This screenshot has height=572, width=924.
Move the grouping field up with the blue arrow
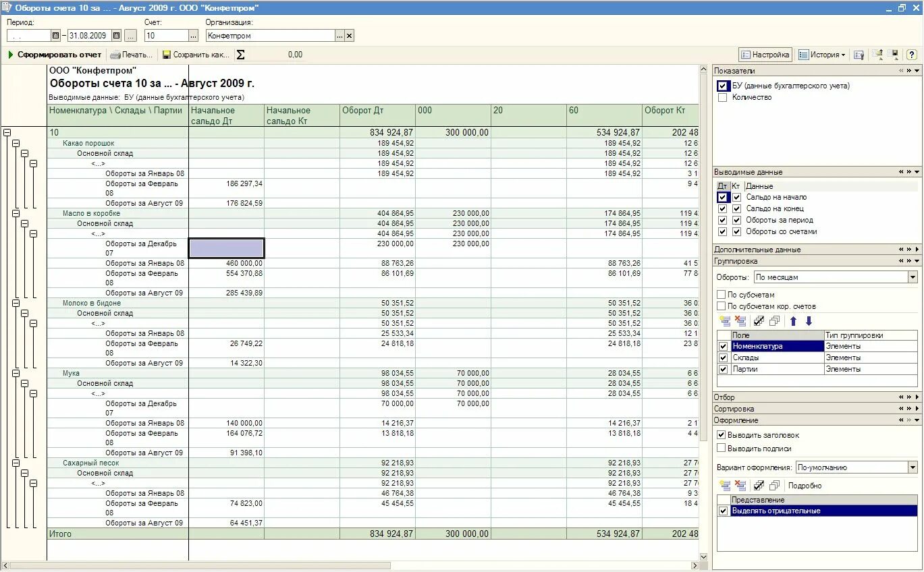(x=794, y=322)
